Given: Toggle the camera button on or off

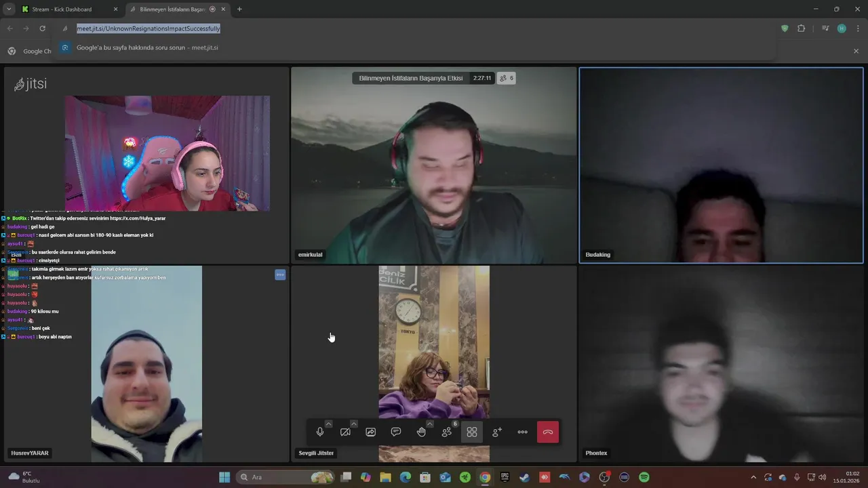Looking at the screenshot, I should pyautogui.click(x=345, y=432).
